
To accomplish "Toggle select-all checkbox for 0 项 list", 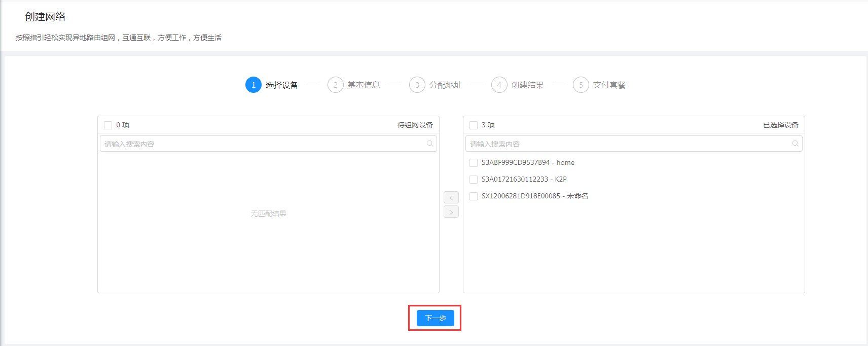I will click(108, 125).
